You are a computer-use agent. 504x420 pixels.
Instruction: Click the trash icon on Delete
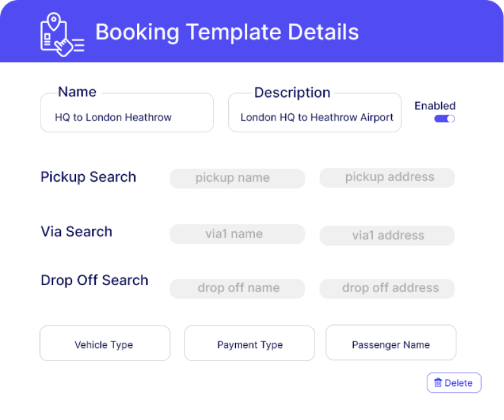(x=438, y=383)
